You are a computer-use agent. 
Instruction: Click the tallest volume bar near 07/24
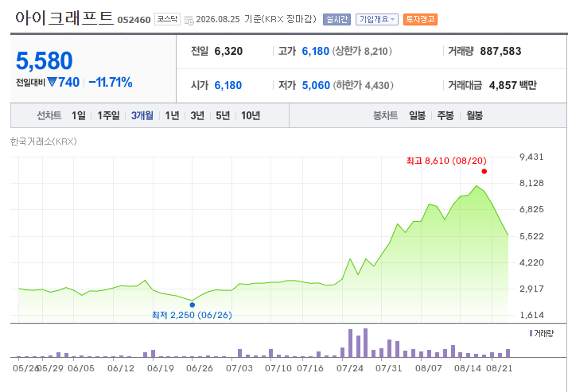pyautogui.click(x=365, y=343)
